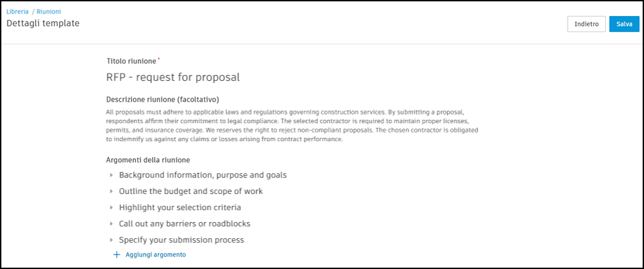Click the "Highlight your selection criteria" topic text
The width and height of the screenshot is (644, 269).
click(x=180, y=207)
